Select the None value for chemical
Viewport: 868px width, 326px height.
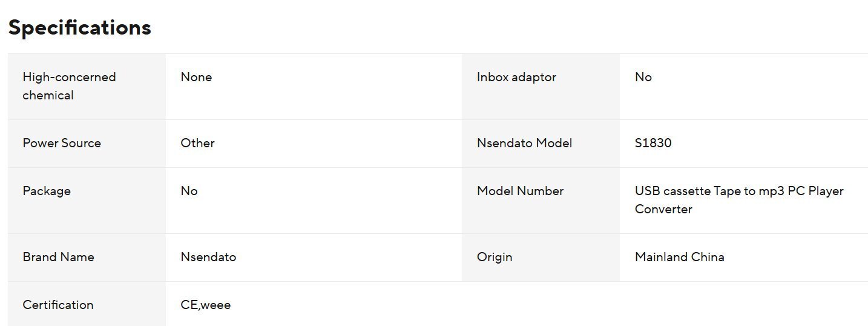click(196, 77)
